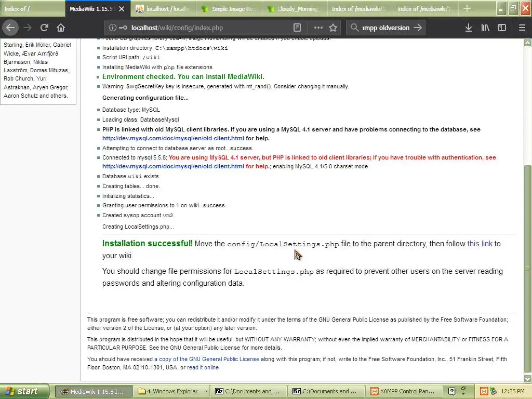Click the scrollbar up arrow

[528, 43]
